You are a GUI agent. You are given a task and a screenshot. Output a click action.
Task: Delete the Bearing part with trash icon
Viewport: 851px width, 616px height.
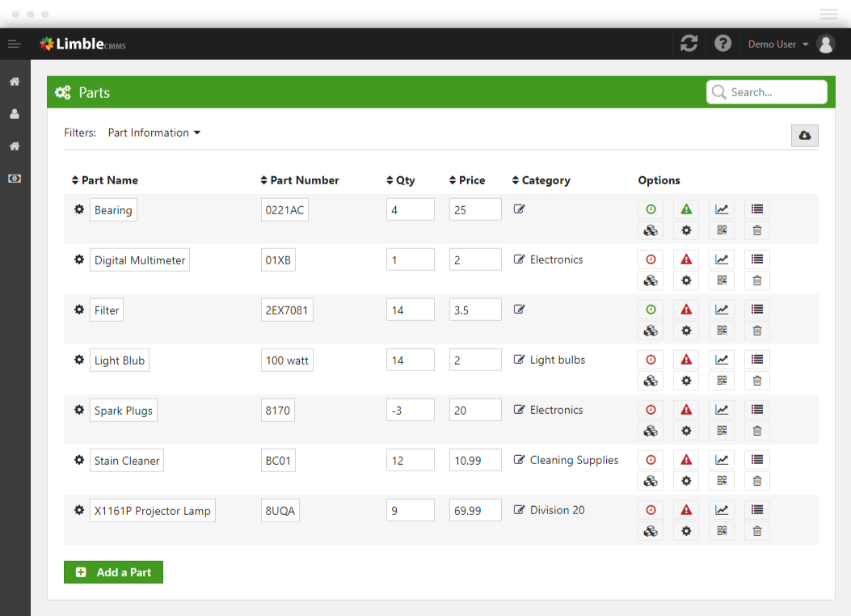coord(757,230)
